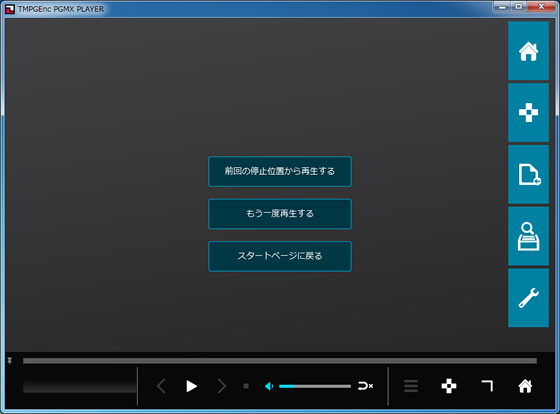The height and width of the screenshot is (414, 560).
Task: Adjust the volume slider track
Action: [315, 386]
